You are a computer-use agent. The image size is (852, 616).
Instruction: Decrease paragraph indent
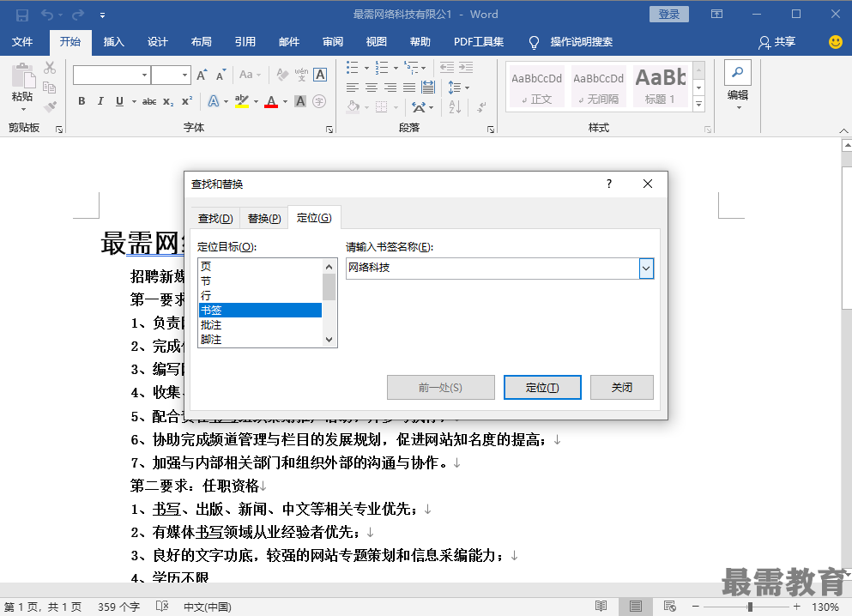point(447,68)
